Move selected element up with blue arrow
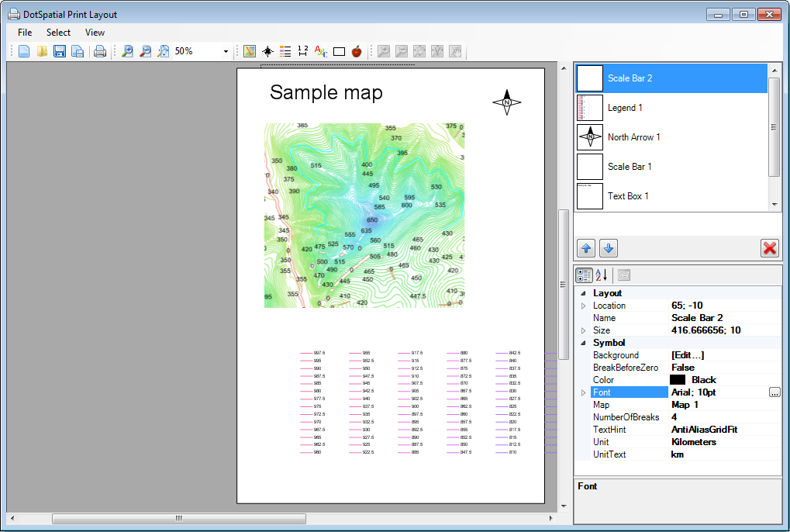 pos(586,248)
